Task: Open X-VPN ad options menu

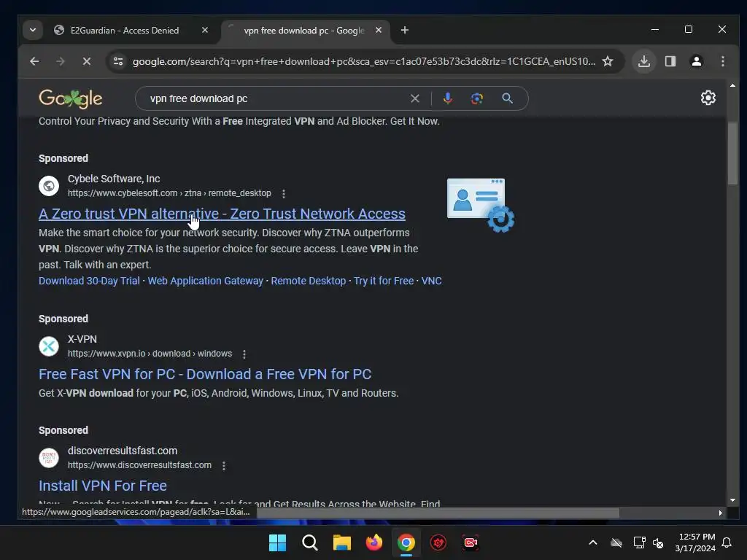Action: point(244,354)
